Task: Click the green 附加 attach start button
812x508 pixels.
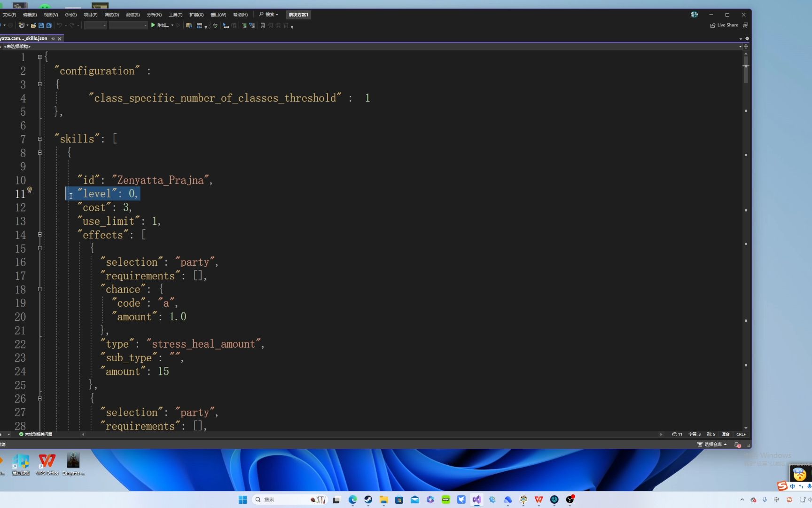Action: (x=160, y=25)
